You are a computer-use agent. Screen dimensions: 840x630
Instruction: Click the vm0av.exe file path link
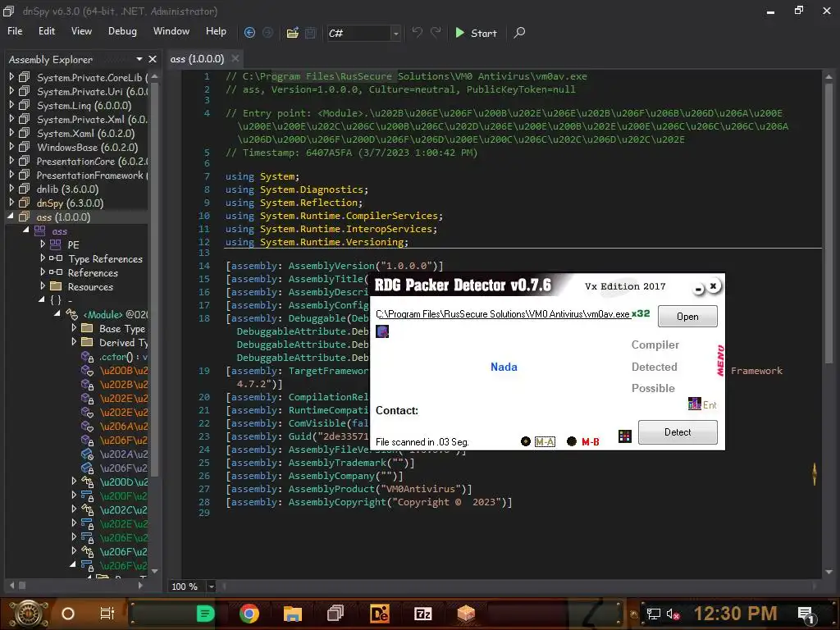[503, 314]
